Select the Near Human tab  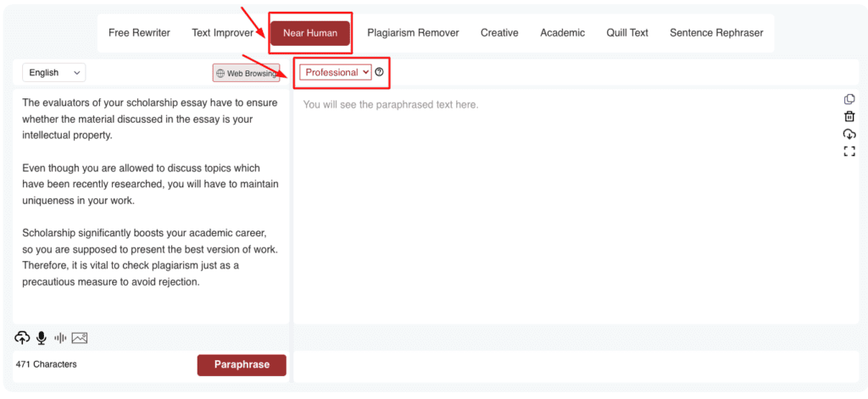(x=310, y=33)
